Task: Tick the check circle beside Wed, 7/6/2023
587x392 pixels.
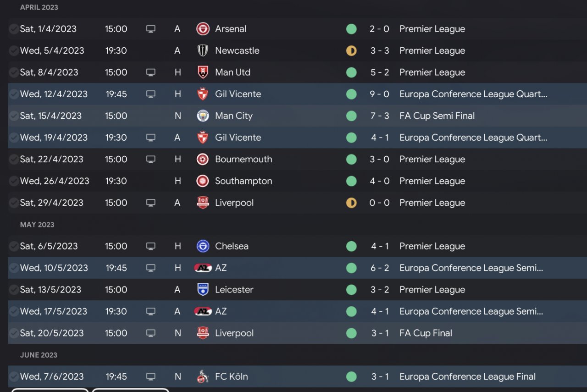Action: 14,377
